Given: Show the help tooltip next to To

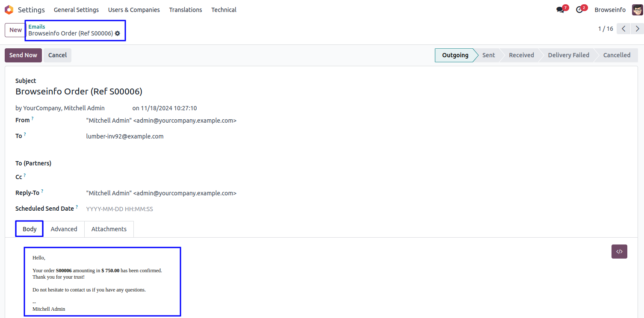Looking at the screenshot, I should click(x=25, y=134).
